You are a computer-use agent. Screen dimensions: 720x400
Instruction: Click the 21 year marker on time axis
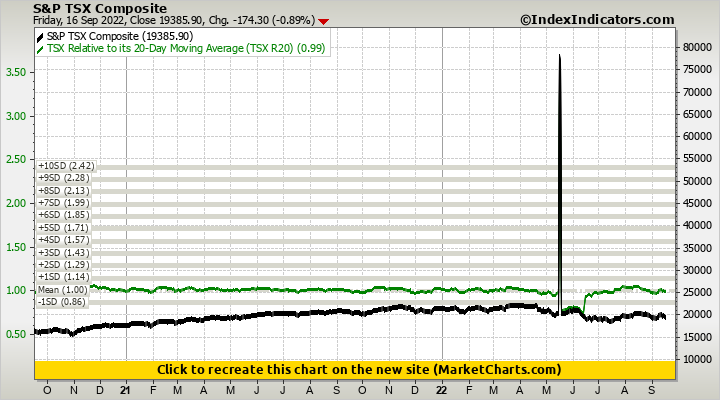tap(125, 390)
